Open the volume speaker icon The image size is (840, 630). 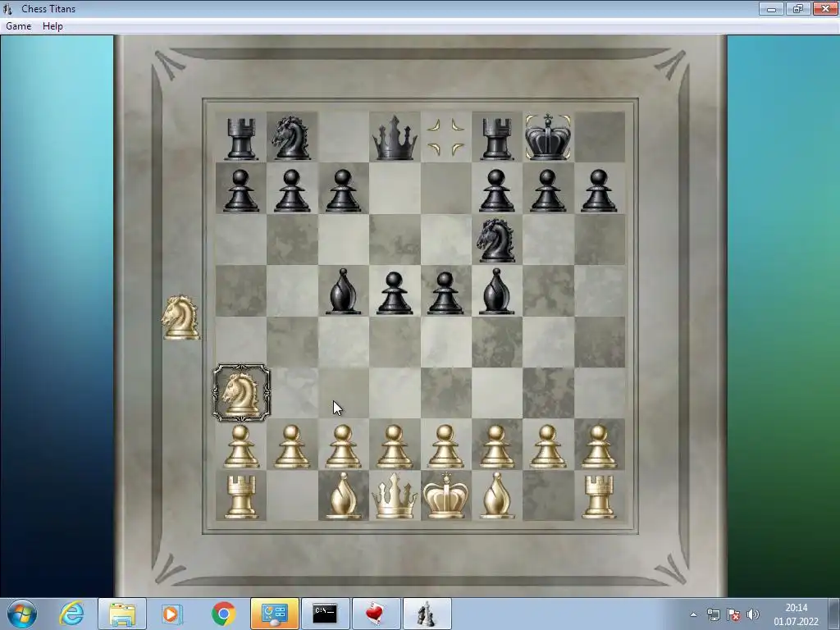click(x=753, y=614)
